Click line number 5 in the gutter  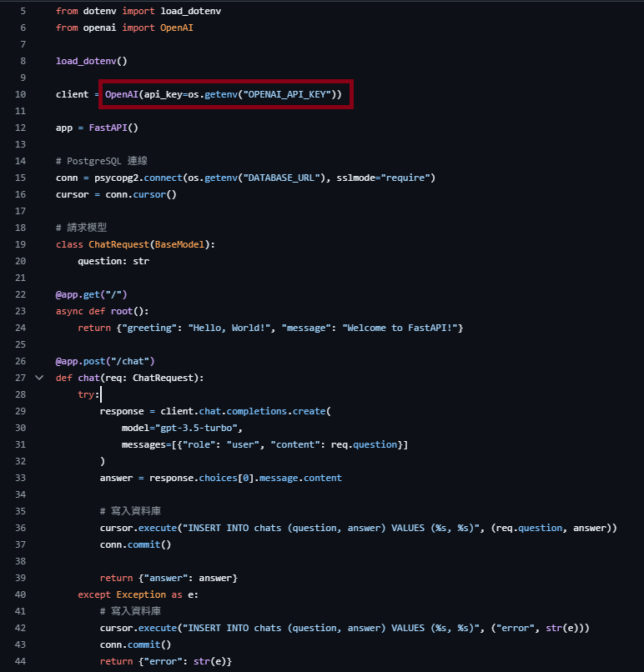[x=23, y=11]
